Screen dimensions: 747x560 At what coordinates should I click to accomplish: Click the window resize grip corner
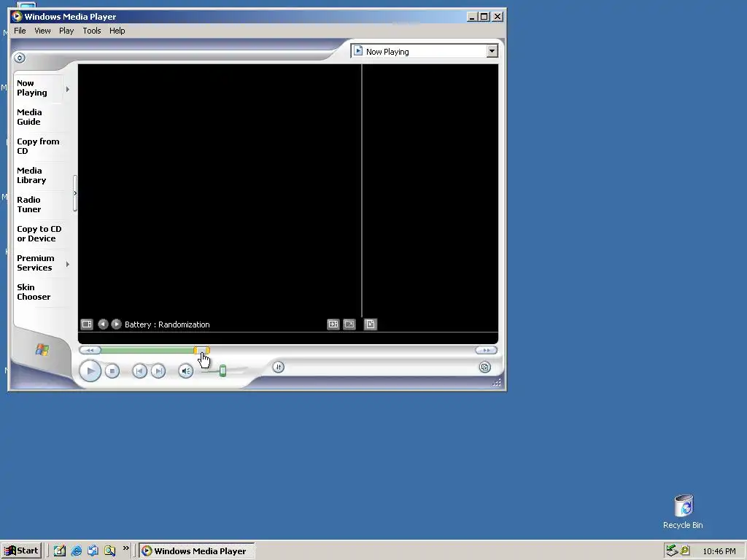(x=497, y=382)
